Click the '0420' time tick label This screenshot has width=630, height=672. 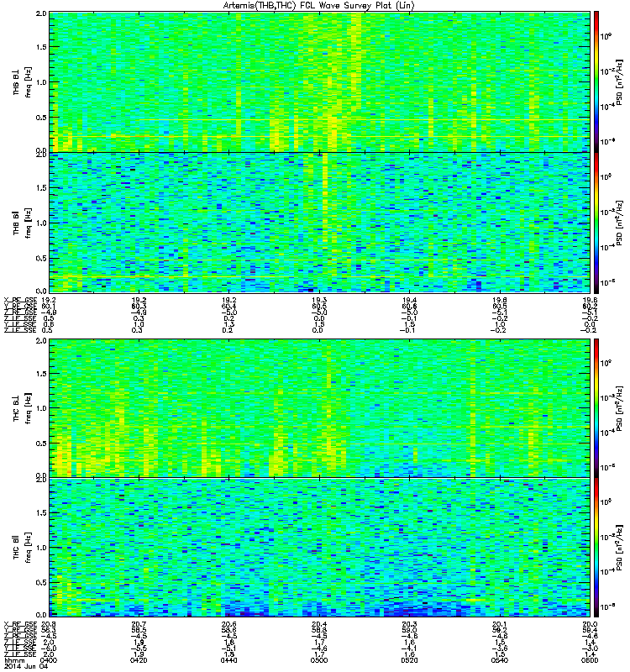[139, 660]
